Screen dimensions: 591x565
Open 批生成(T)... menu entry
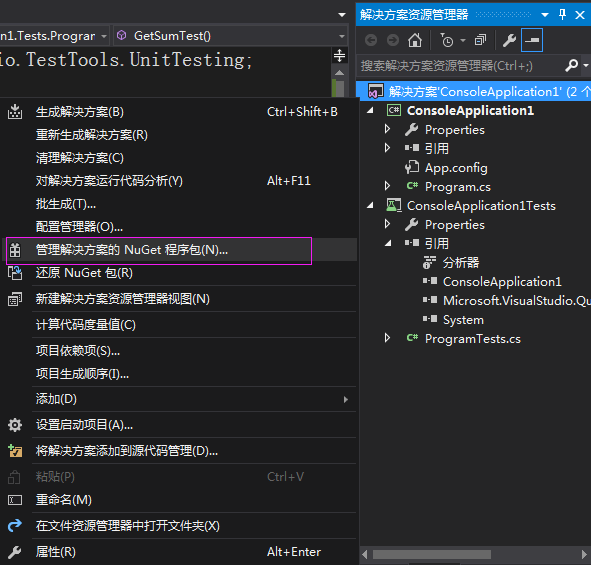tap(66, 204)
